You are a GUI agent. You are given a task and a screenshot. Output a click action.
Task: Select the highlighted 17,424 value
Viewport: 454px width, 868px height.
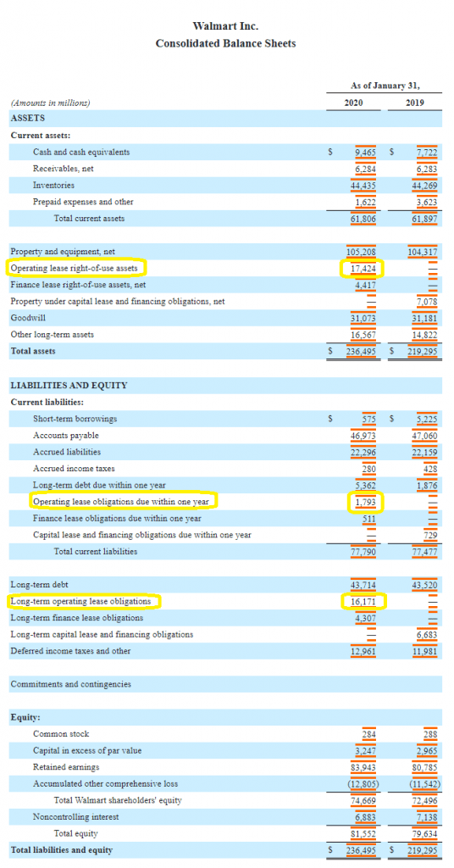coord(365,269)
